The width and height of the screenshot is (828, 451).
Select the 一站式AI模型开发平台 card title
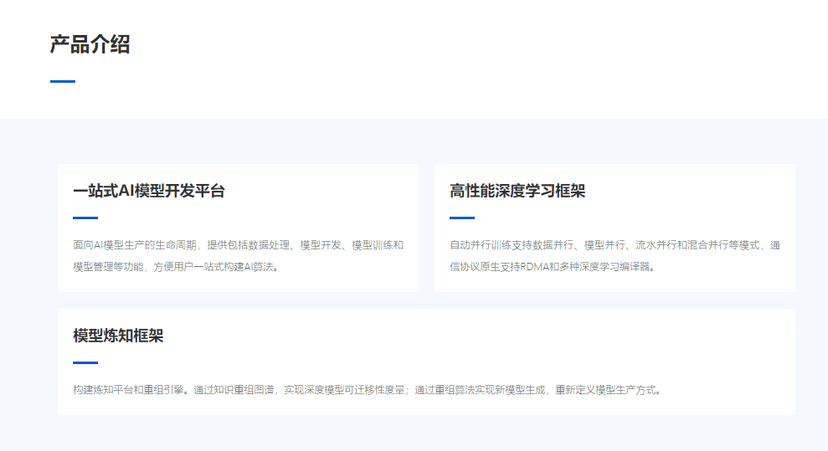149,191
